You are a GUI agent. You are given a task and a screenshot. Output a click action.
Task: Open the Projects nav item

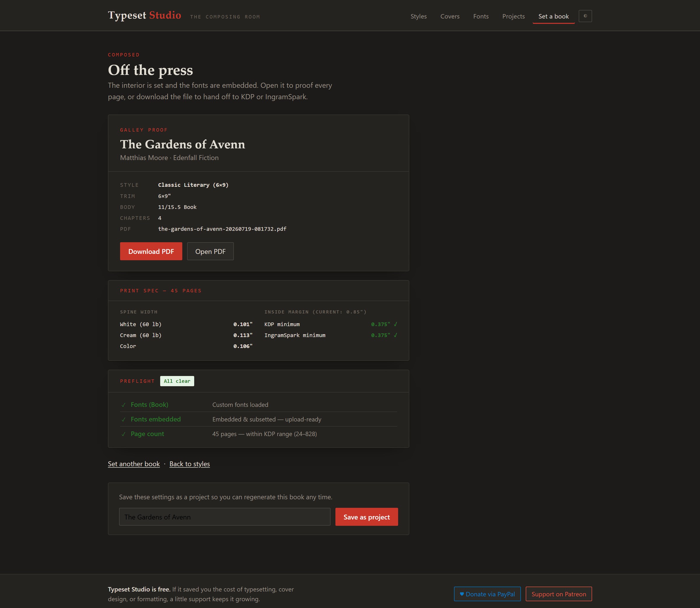tap(513, 16)
